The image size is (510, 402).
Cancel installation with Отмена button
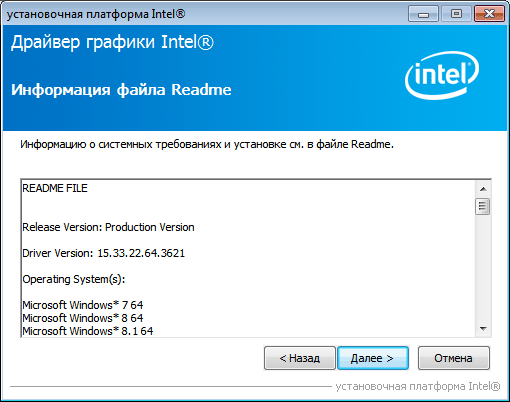454,358
